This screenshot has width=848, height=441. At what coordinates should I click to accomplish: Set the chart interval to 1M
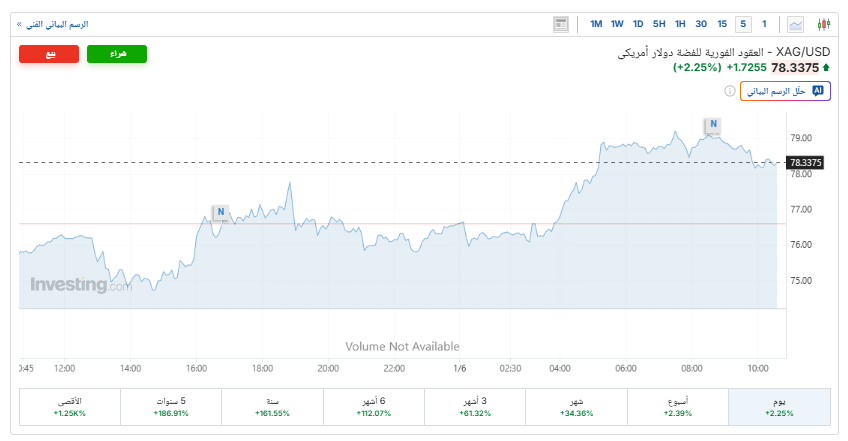[596, 24]
